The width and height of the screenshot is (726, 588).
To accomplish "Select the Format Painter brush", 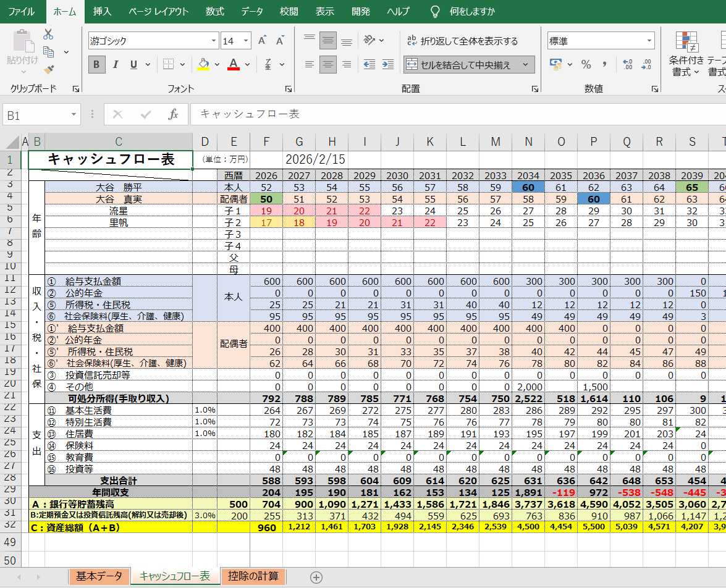I will pyautogui.click(x=48, y=69).
